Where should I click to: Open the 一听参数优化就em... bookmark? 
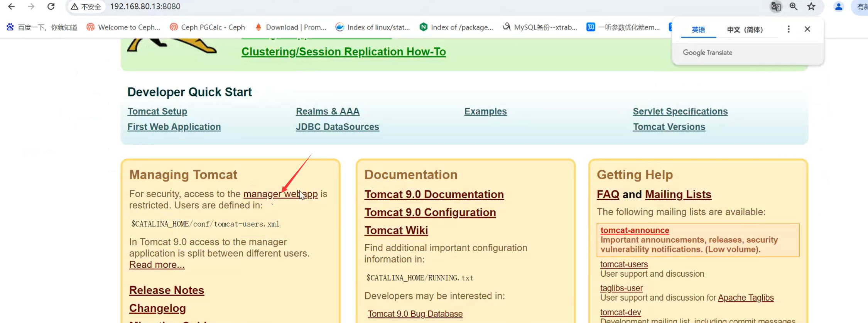[623, 27]
